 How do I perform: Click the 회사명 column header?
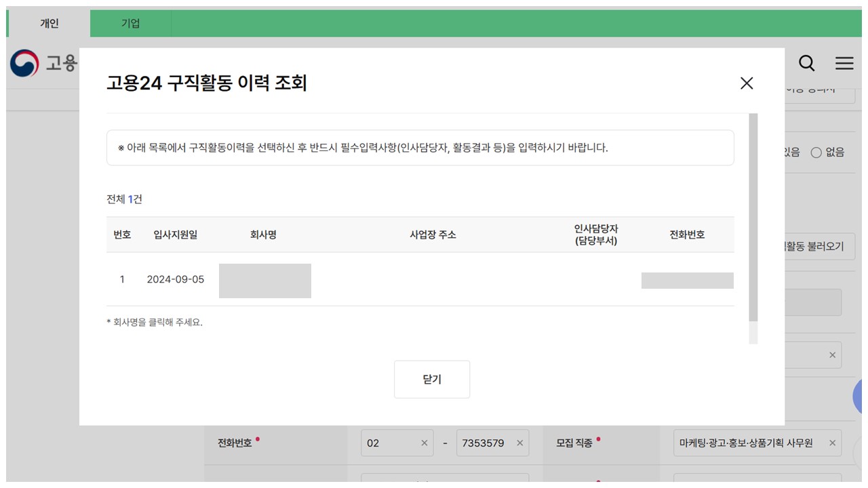[x=263, y=235]
